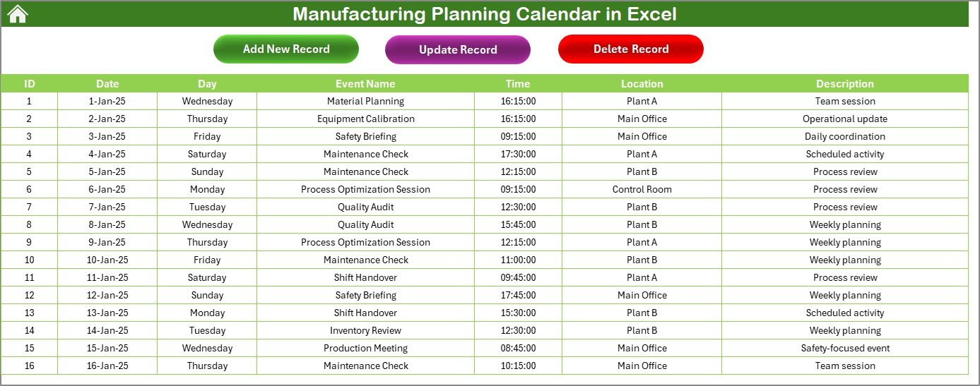Select the Date column header
980x386 pixels.
(x=107, y=83)
